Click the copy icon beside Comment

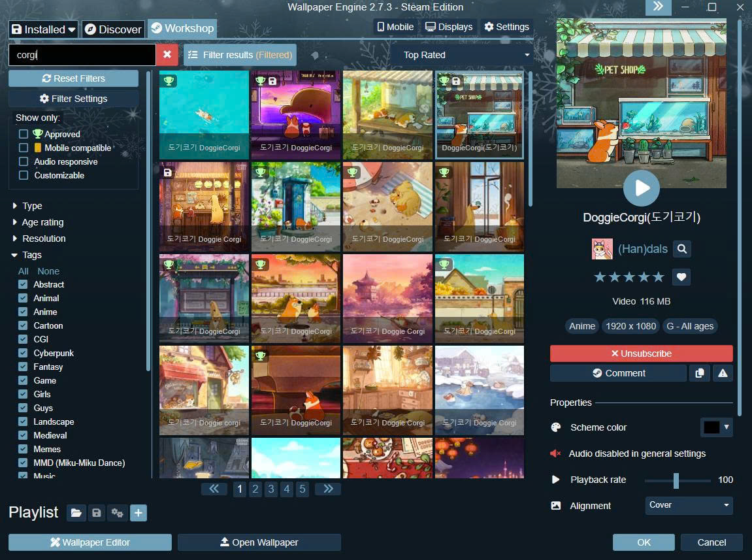[700, 373]
